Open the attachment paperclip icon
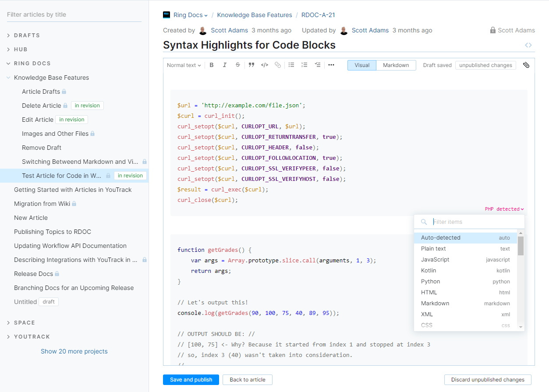This screenshot has width=549, height=392. pos(526,65)
